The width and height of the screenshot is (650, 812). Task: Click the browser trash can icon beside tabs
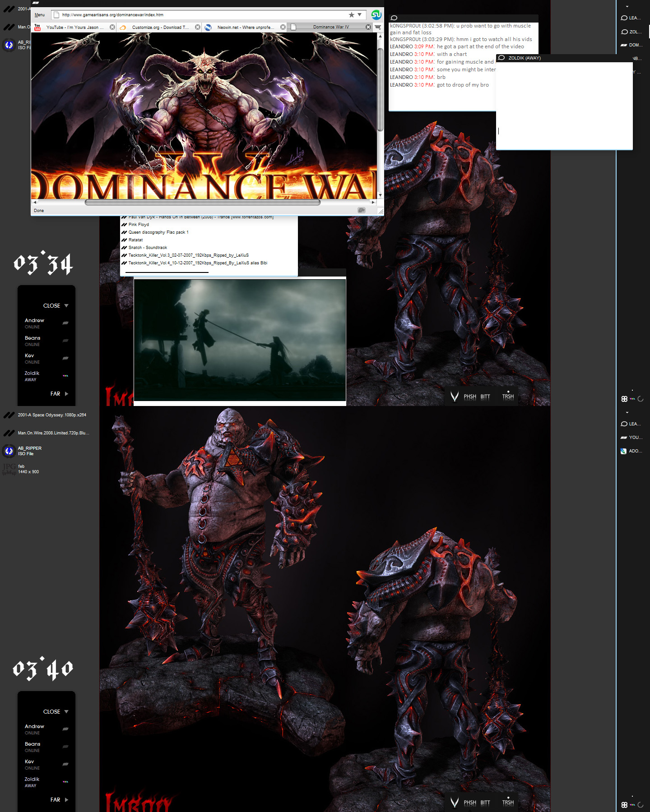point(378,27)
